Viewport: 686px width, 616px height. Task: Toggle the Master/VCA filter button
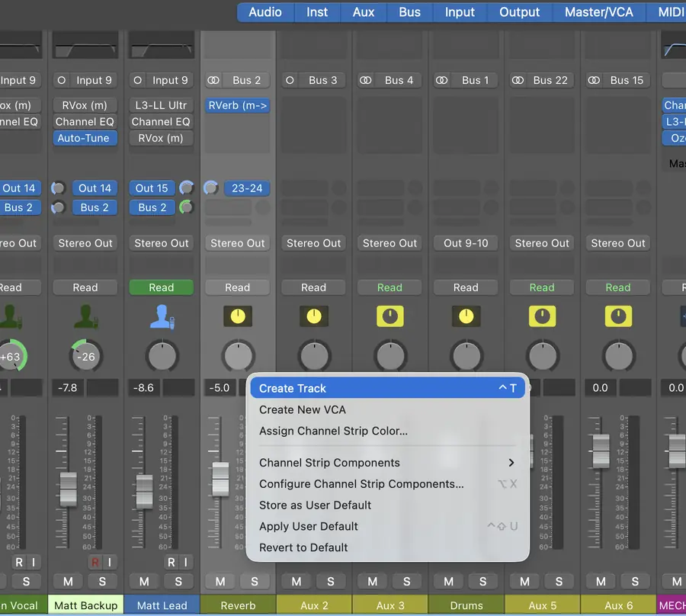click(599, 12)
